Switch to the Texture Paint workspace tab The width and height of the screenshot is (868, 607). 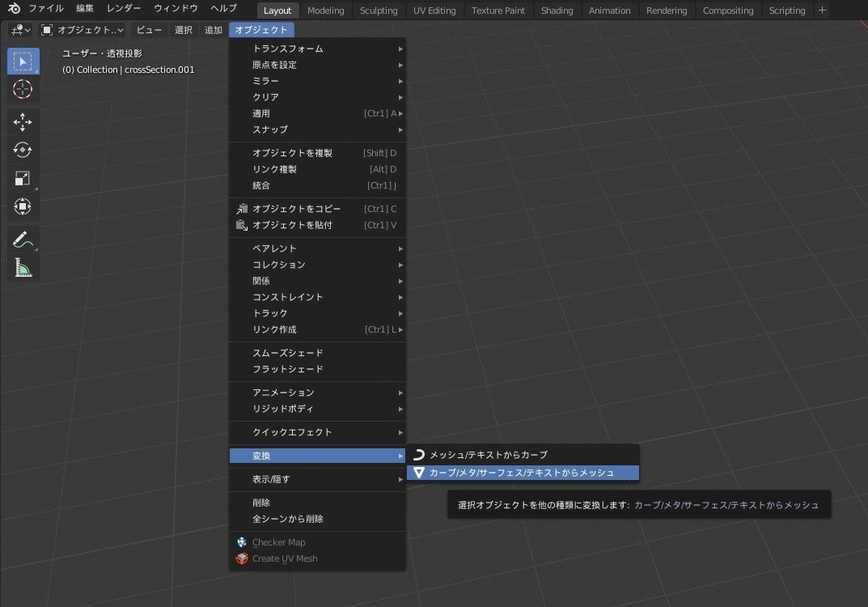click(498, 11)
